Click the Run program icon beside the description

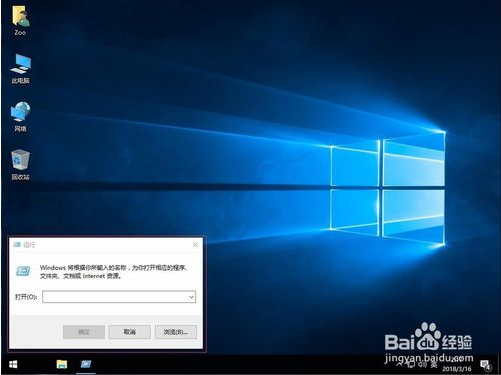(23, 271)
